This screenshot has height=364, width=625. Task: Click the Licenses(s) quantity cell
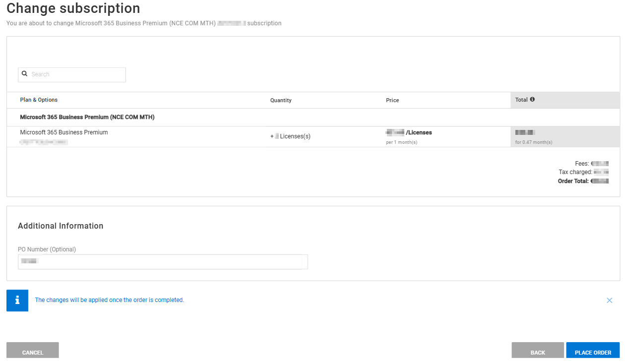[290, 136]
